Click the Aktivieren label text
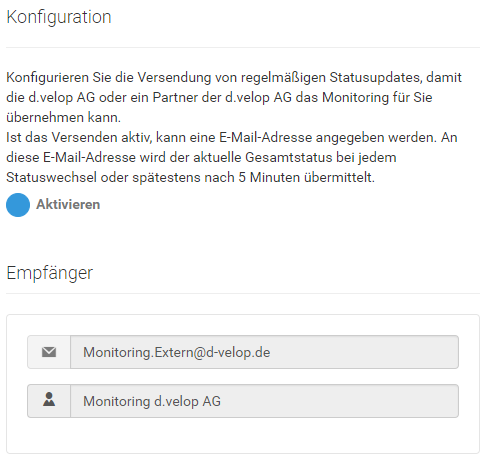Image resolution: width=489 pixels, height=462 pixels. tap(68, 204)
